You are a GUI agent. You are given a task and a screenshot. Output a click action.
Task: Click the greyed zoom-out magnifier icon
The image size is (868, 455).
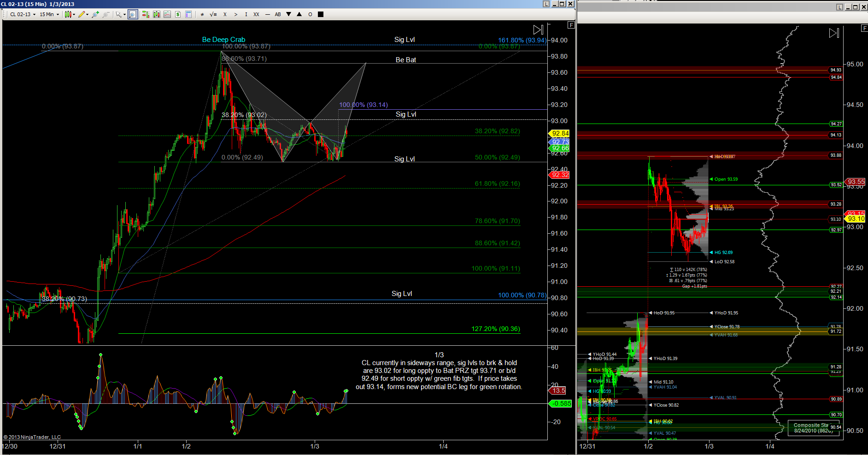click(x=106, y=14)
